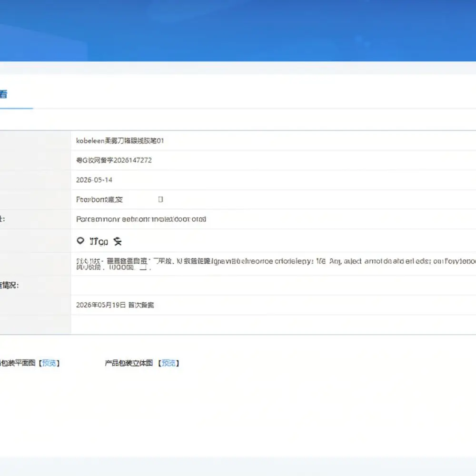This screenshot has width=476, height=476.
Task: Click the 2026年05月19日 首次备案 entry
Action: click(x=115, y=305)
